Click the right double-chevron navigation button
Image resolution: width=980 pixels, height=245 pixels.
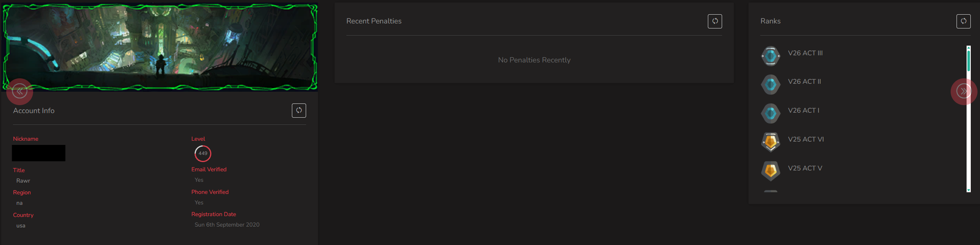(x=964, y=91)
